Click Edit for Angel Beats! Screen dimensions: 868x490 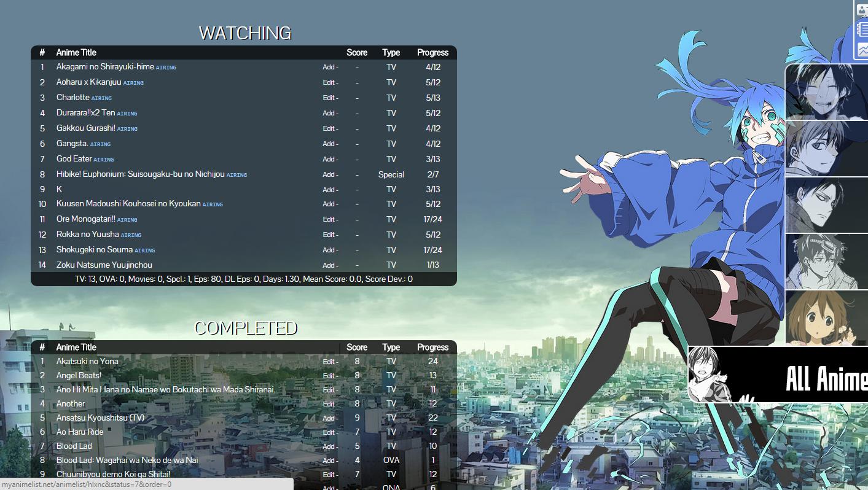(x=329, y=376)
